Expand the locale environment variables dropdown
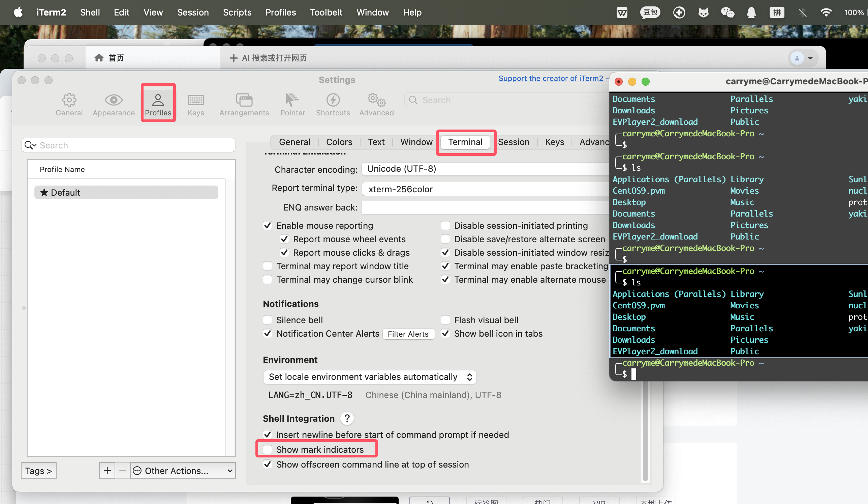The width and height of the screenshot is (868, 504). pyautogui.click(x=369, y=377)
